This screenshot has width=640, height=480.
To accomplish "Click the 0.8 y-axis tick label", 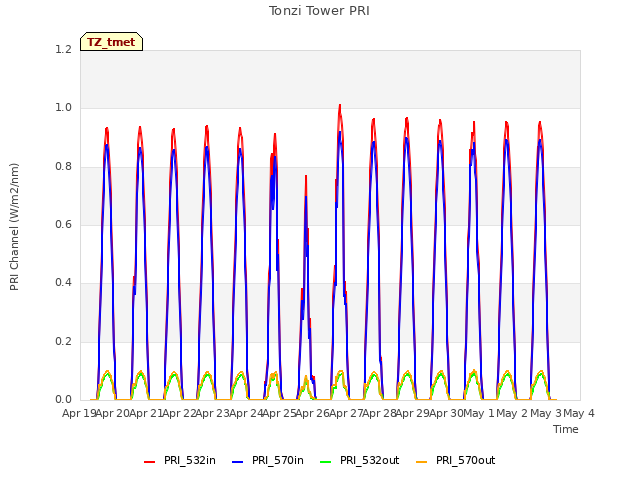I will click(x=63, y=166).
